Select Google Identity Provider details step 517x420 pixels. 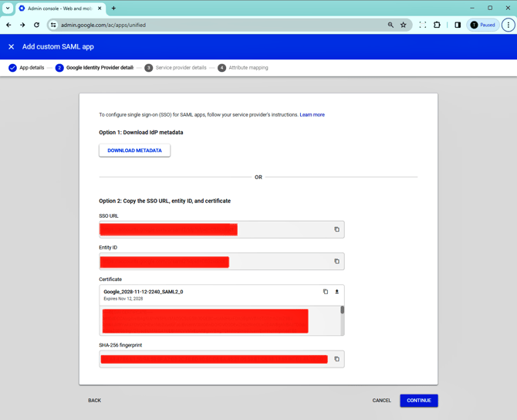95,68
